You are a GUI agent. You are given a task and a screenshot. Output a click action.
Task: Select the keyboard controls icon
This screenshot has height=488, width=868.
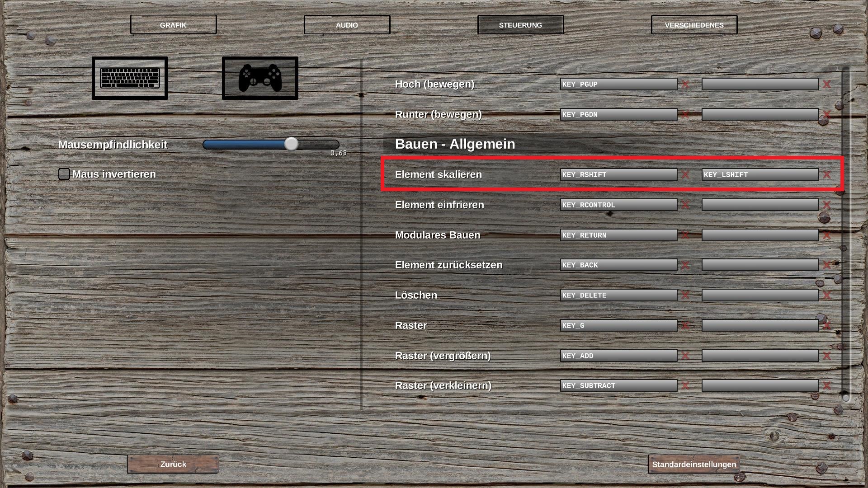point(130,78)
